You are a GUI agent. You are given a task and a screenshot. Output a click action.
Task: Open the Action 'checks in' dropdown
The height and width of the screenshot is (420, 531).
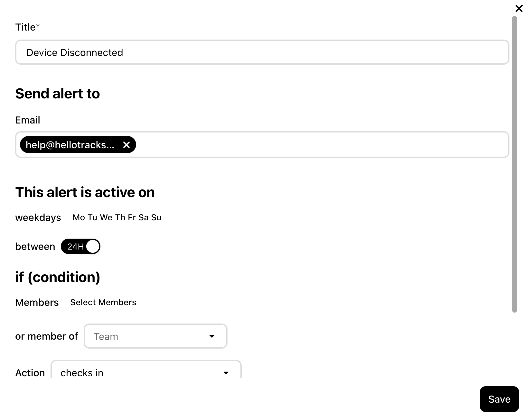tap(146, 369)
